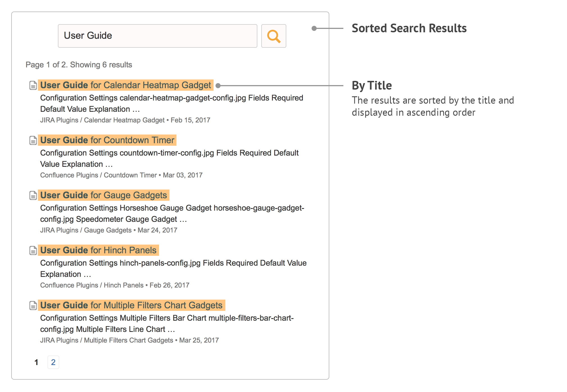This screenshot has height=392, width=567.
Task: Open User Guide for Multiple Filters Chart Gadgets
Action: click(131, 305)
